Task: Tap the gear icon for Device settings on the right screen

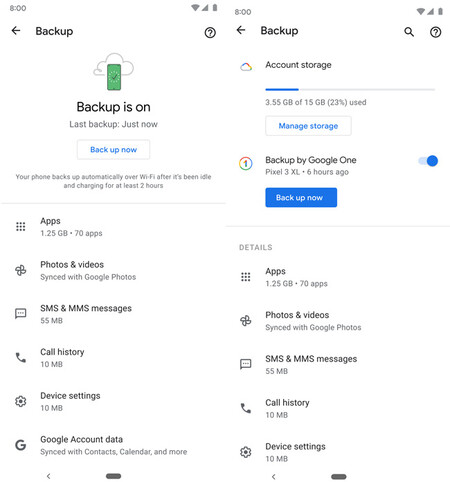Action: coord(246,452)
